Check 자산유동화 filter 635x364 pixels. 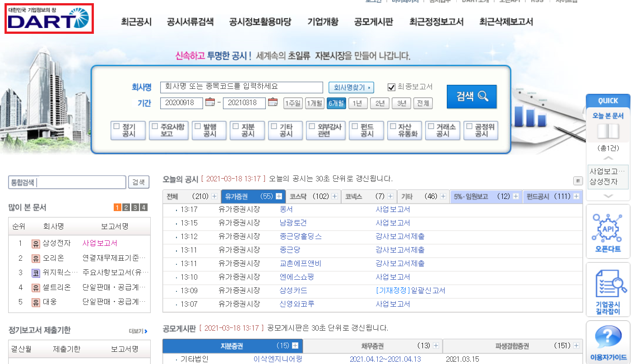[x=393, y=127]
